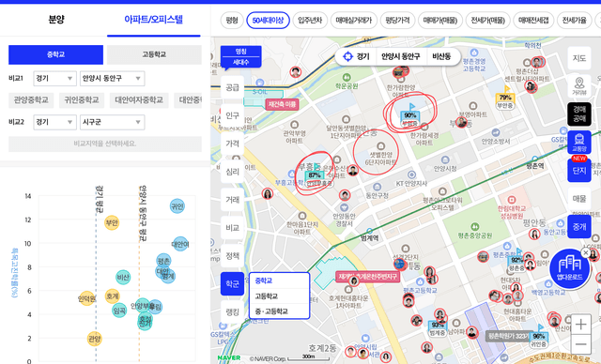Open the 심리 map side menu
Screen dimensions: 601x364
pos(232,172)
